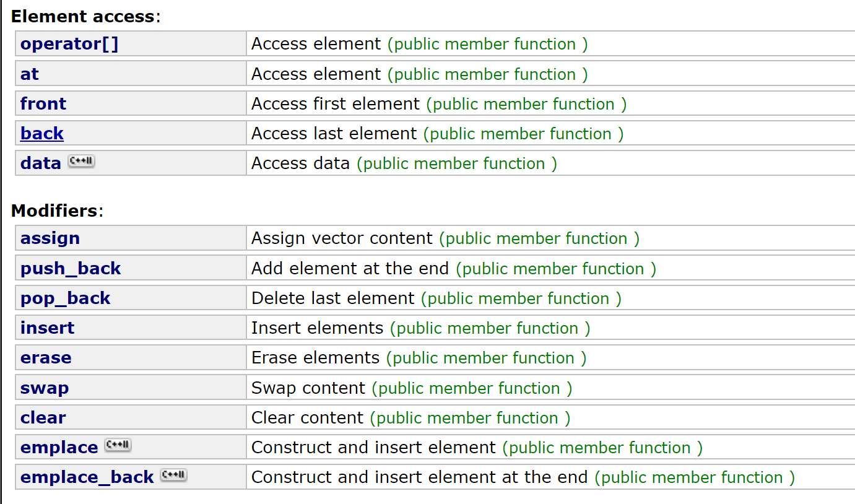Go to the push_back reference page

pos(71,269)
